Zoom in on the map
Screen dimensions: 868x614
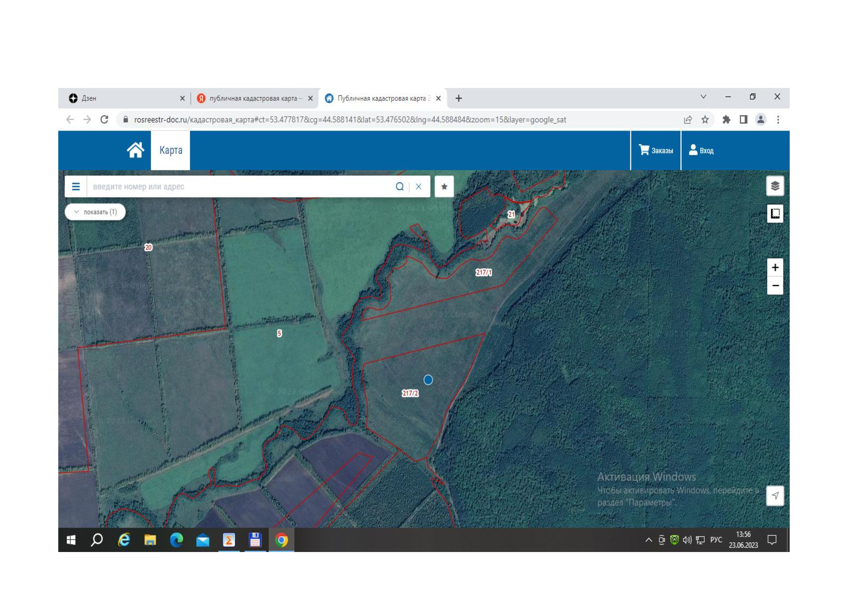click(x=775, y=268)
